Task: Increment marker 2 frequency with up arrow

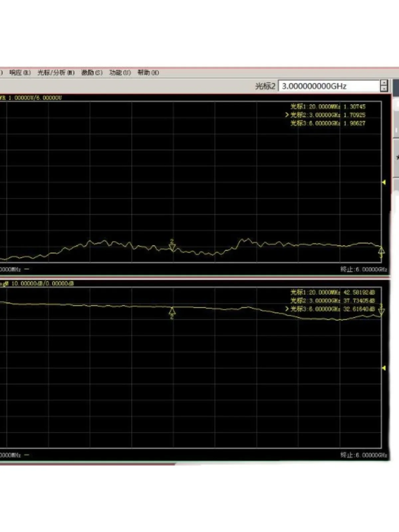Action: click(384, 83)
